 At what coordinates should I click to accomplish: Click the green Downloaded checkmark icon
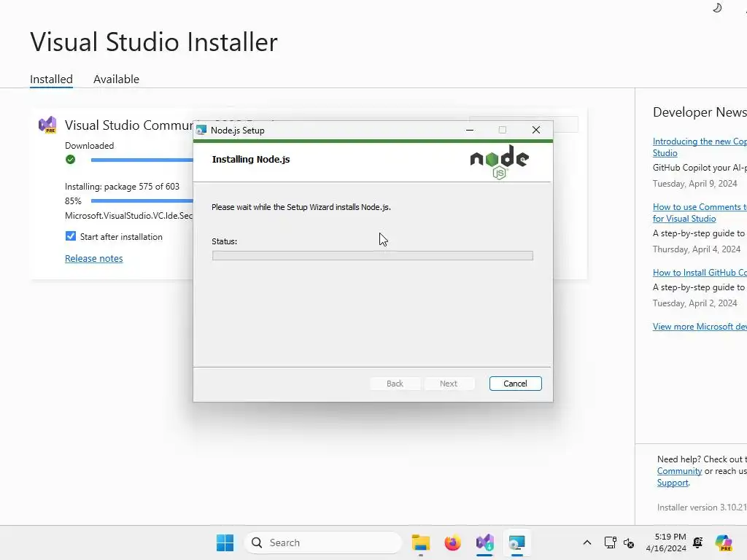(71, 160)
